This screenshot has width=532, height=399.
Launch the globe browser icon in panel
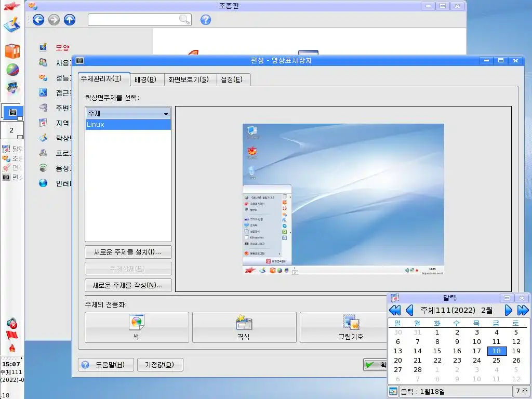(12, 70)
